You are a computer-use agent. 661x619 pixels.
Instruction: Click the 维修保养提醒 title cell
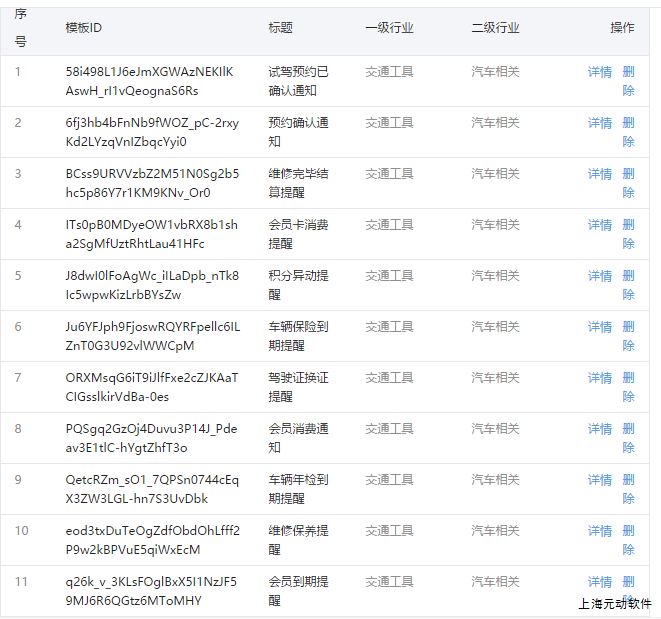[x=298, y=540]
